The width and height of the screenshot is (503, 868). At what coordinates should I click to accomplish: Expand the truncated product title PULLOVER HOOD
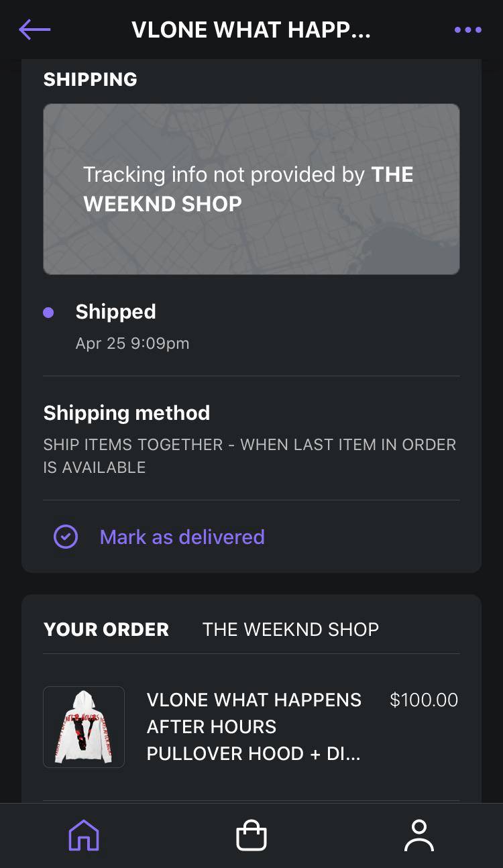click(254, 753)
